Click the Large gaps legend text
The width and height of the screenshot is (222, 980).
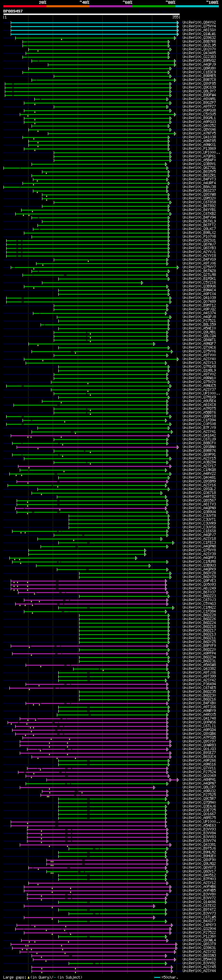(x=15, y=977)
